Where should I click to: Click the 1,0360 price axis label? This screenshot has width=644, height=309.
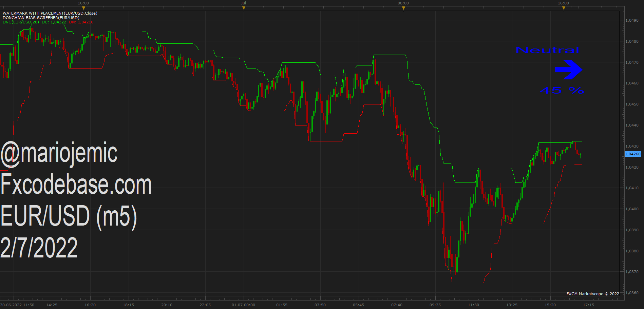coord(632,293)
